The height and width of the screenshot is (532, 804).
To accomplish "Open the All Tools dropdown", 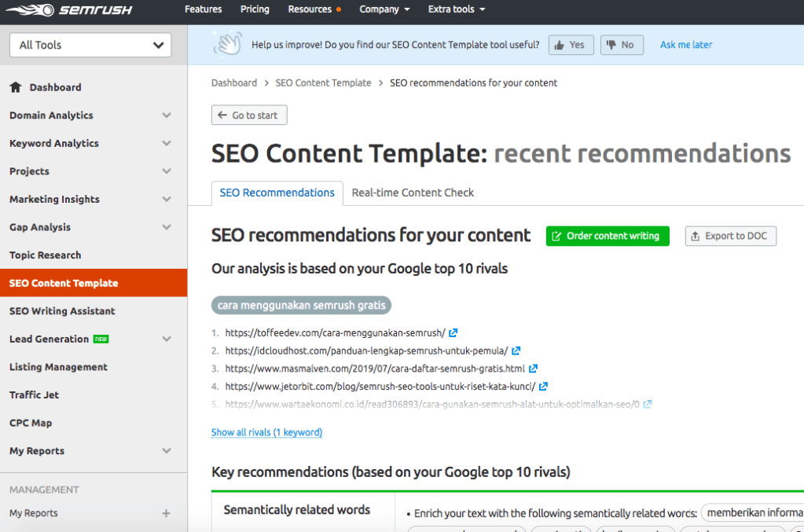I will (90, 45).
